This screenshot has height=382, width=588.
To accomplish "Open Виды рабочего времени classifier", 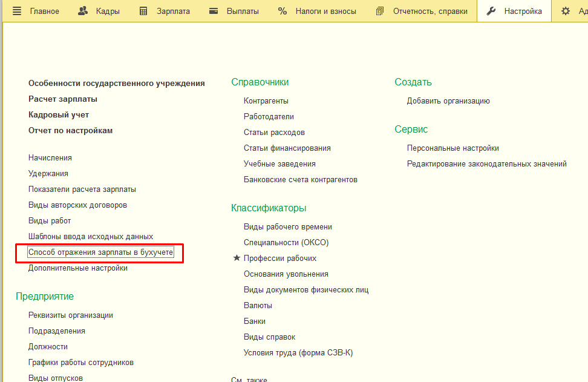I will (x=287, y=226).
